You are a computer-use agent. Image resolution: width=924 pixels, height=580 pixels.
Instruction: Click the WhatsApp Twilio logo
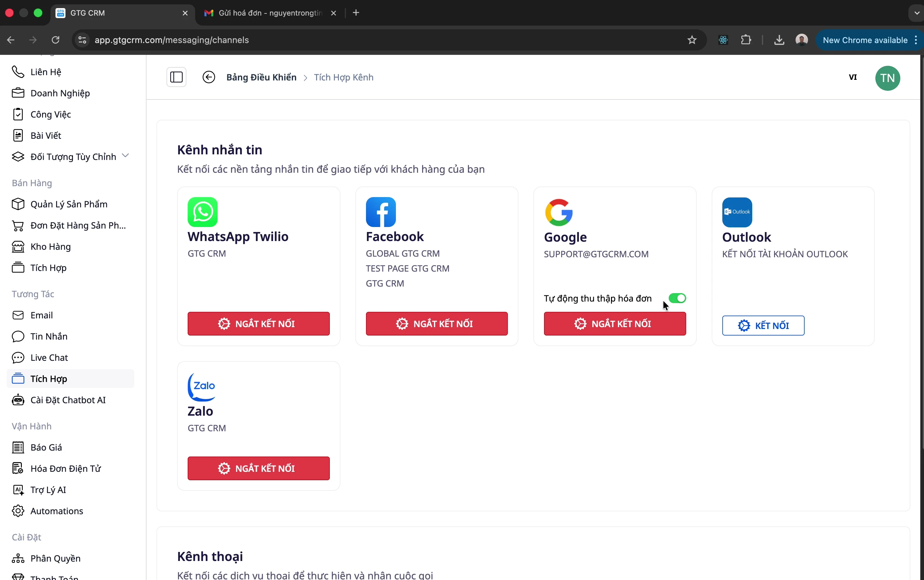[202, 212]
